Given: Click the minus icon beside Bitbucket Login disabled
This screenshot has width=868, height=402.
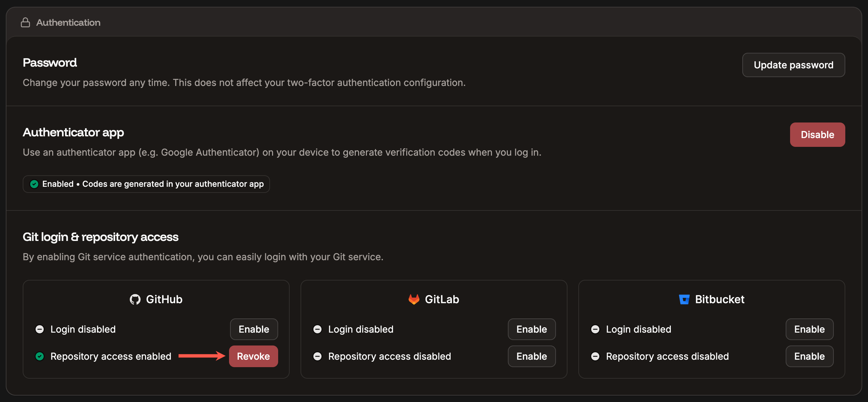Looking at the screenshot, I should tap(595, 329).
